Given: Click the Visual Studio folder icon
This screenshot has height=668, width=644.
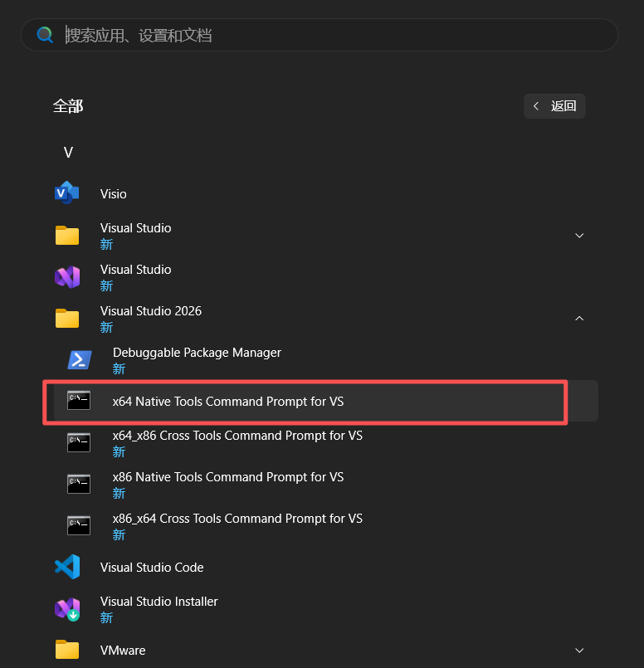Looking at the screenshot, I should pyautogui.click(x=67, y=235).
